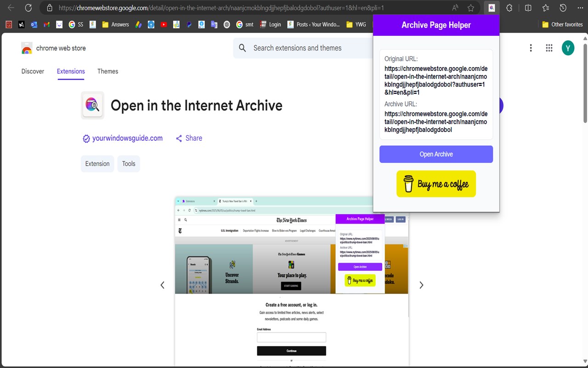Image resolution: width=588 pixels, height=368 pixels.
Task: Click the extension preview screenshot
Action: (x=292, y=282)
